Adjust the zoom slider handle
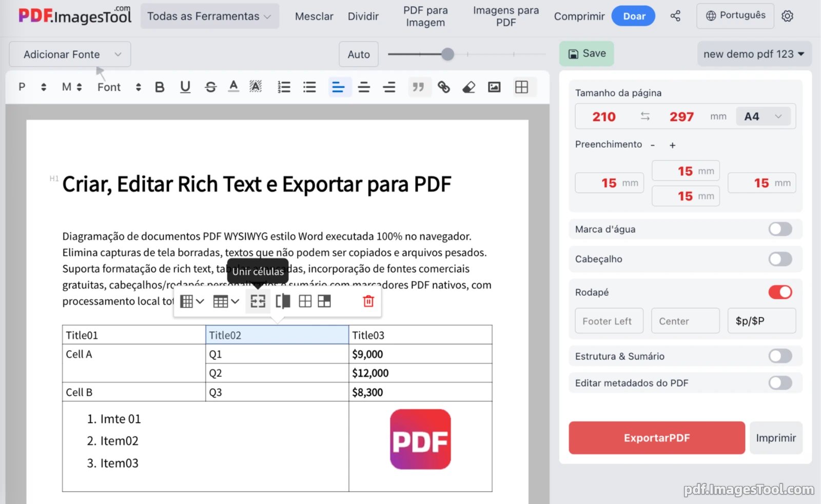The width and height of the screenshot is (821, 504). pos(447,54)
